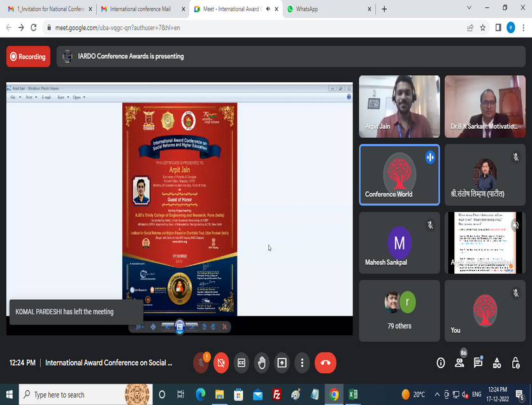Click the certificate in the shared presentation

pyautogui.click(x=180, y=209)
